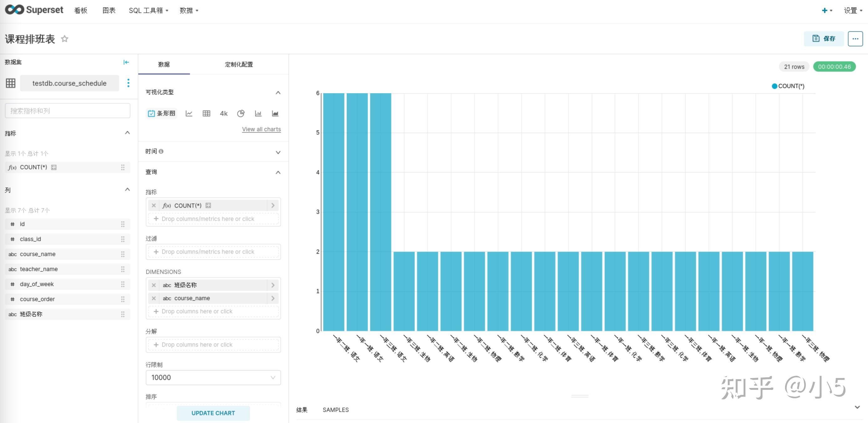Expand the 时间 section

[x=278, y=152]
